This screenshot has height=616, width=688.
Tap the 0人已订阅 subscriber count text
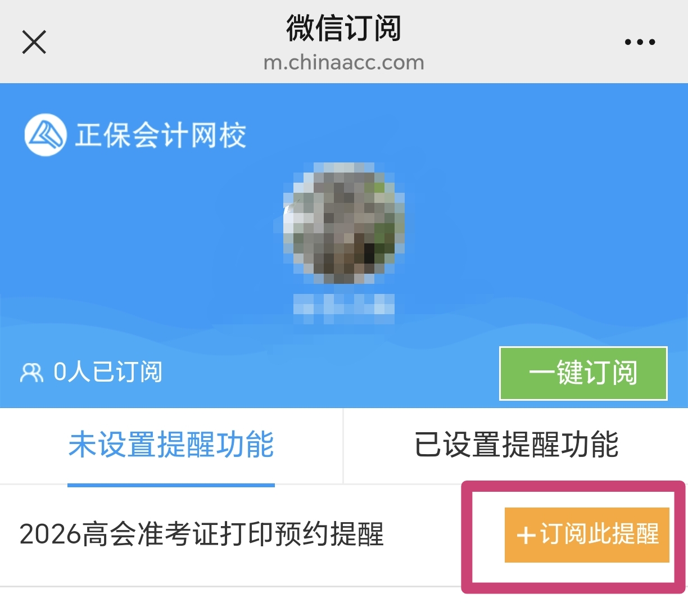click(108, 372)
